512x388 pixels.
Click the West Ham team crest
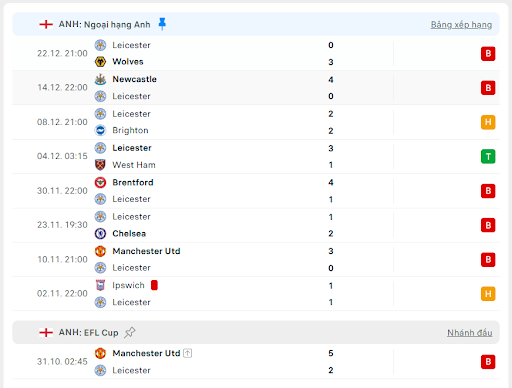(x=100, y=165)
